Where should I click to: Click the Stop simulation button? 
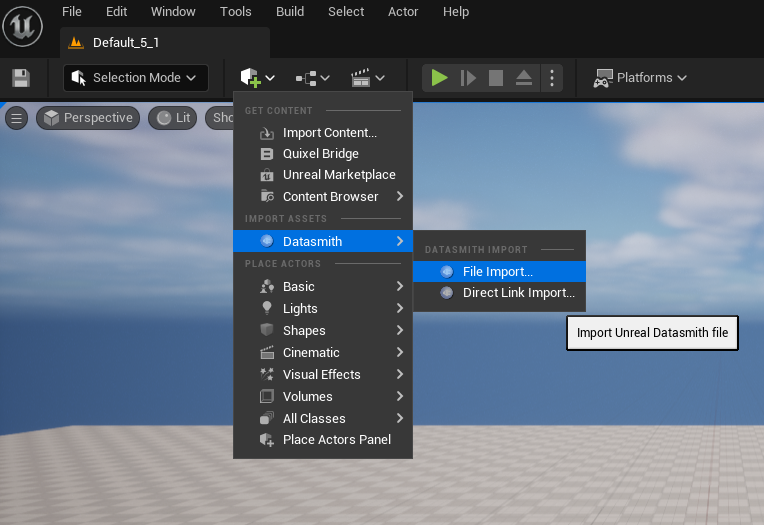tap(496, 78)
